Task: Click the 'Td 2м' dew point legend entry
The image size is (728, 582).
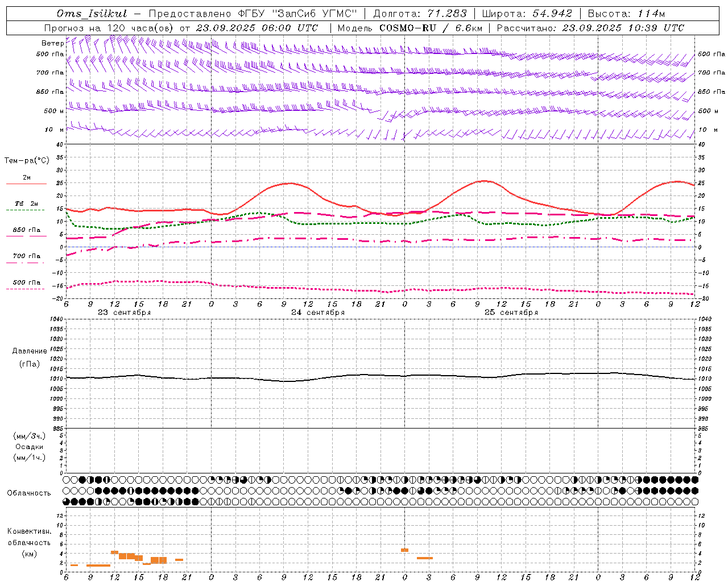Action: (27, 203)
